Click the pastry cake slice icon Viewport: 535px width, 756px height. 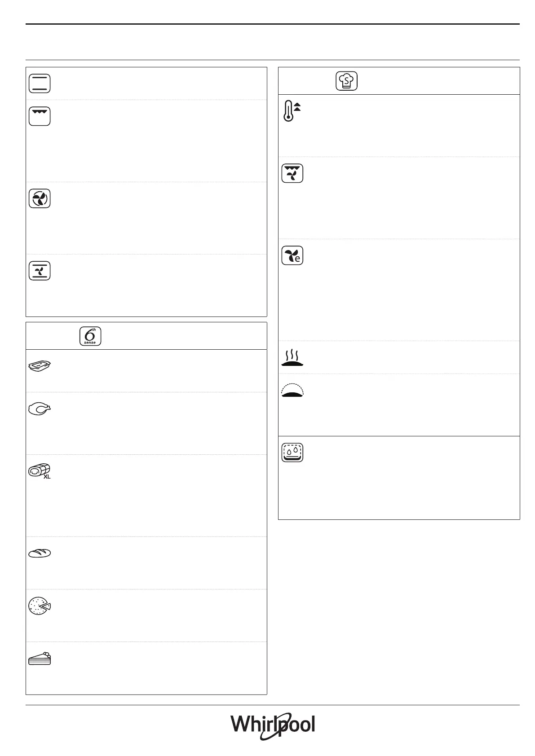[40, 659]
